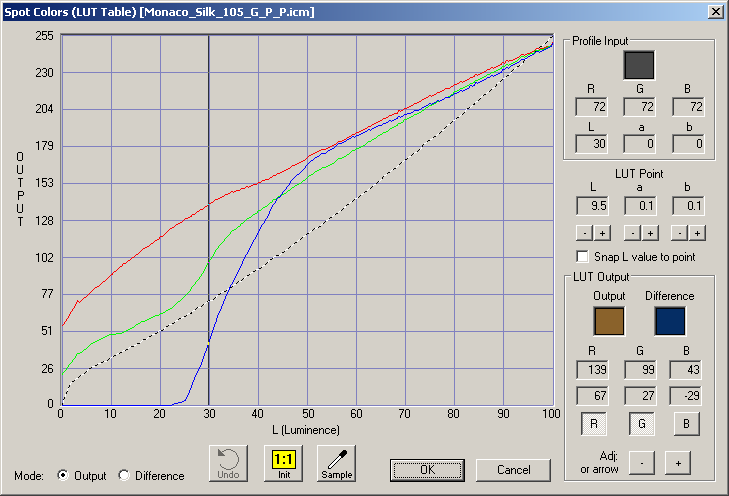Click the Output G value 99
Screen dimensions: 729x496
[640, 370]
